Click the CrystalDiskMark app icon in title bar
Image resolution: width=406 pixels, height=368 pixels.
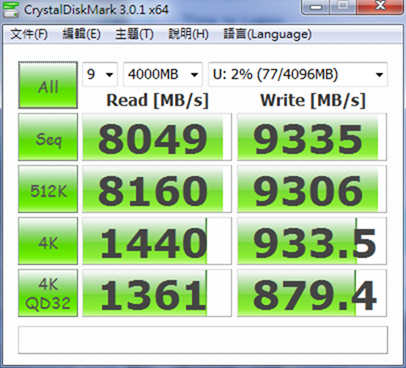pos(10,9)
